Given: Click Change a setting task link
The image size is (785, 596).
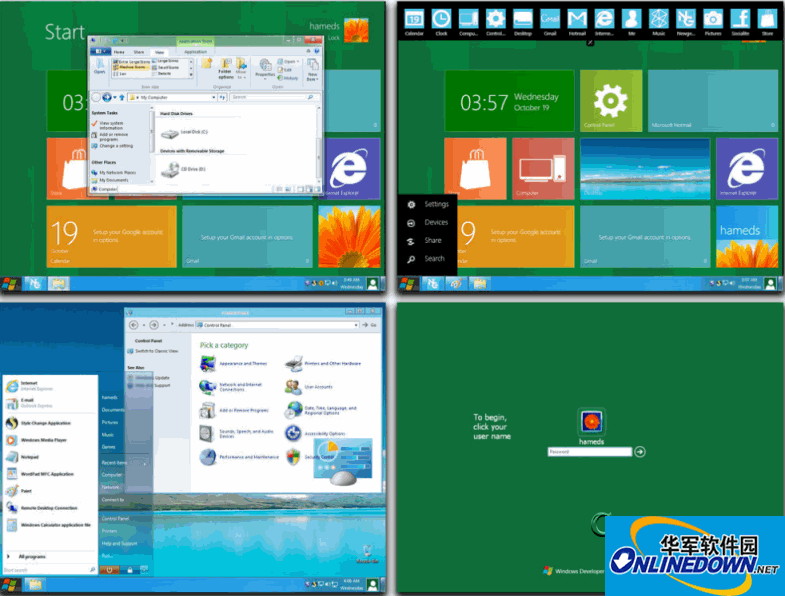Looking at the screenshot, I should tap(112, 146).
